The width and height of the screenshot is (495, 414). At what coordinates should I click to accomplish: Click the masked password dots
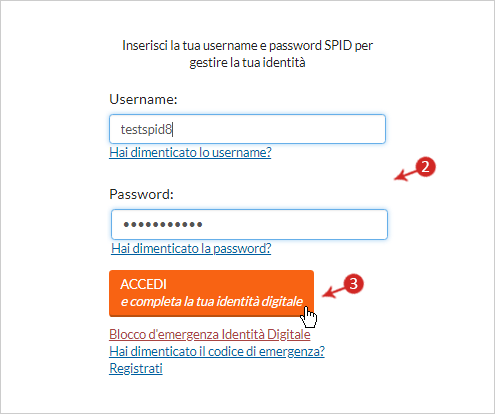[x=163, y=224]
